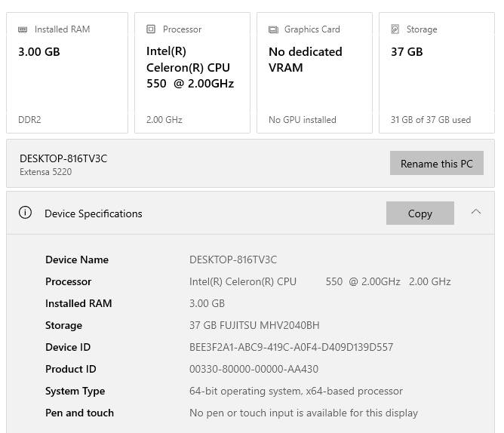Screen dimensions: 504x433
Task: Copy the device specifications
Action: (x=419, y=213)
